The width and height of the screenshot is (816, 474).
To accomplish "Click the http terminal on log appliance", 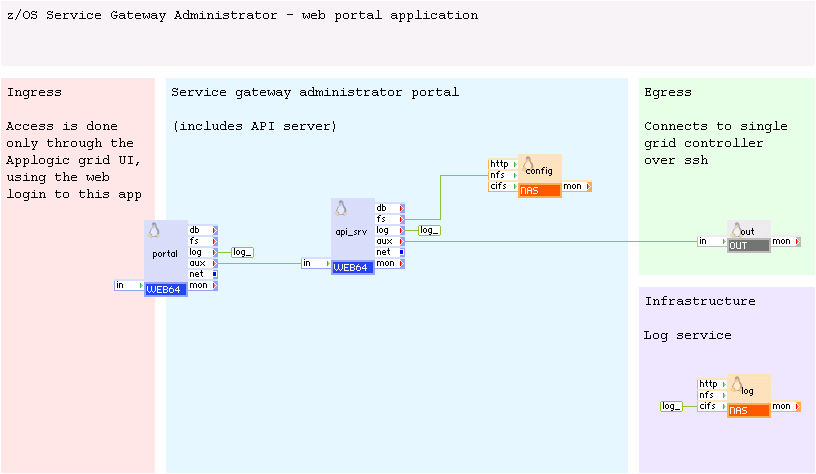I will [712, 384].
